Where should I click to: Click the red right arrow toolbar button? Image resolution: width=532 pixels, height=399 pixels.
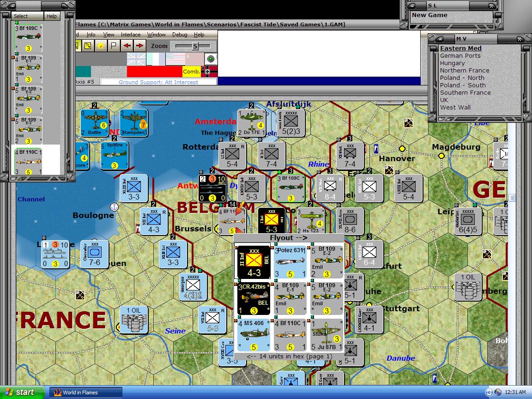(139, 45)
